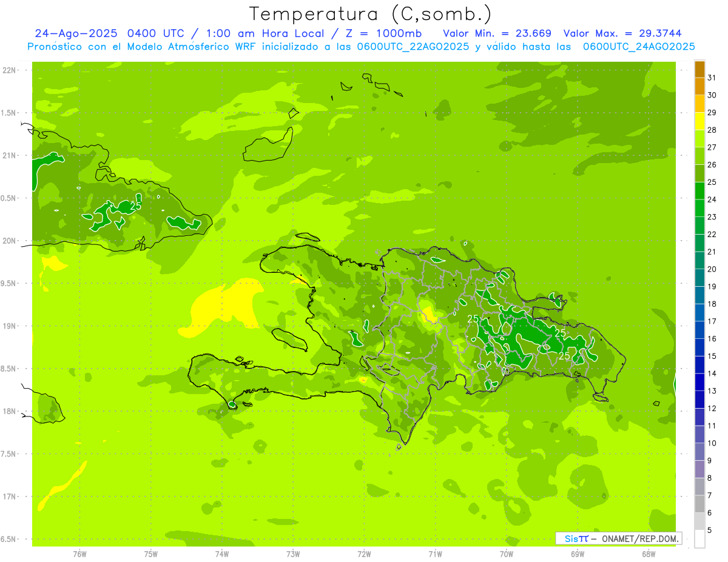
Task: Click legend value 21
Action: (712, 252)
